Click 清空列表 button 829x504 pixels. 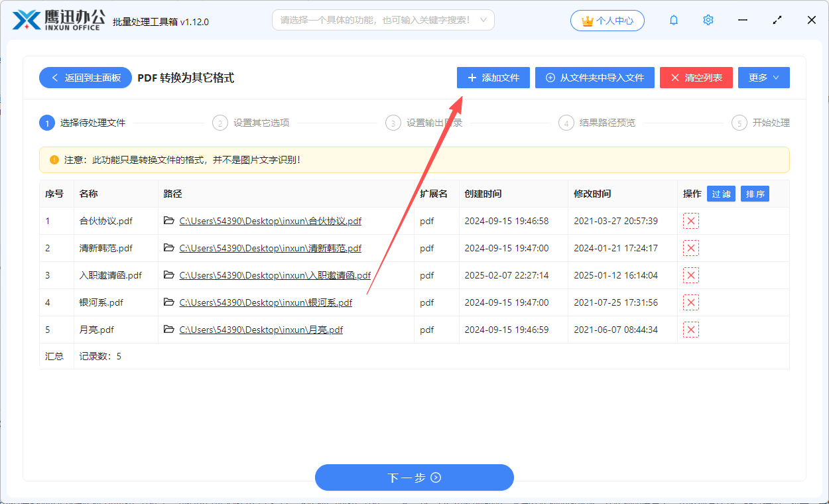pyautogui.click(x=696, y=78)
